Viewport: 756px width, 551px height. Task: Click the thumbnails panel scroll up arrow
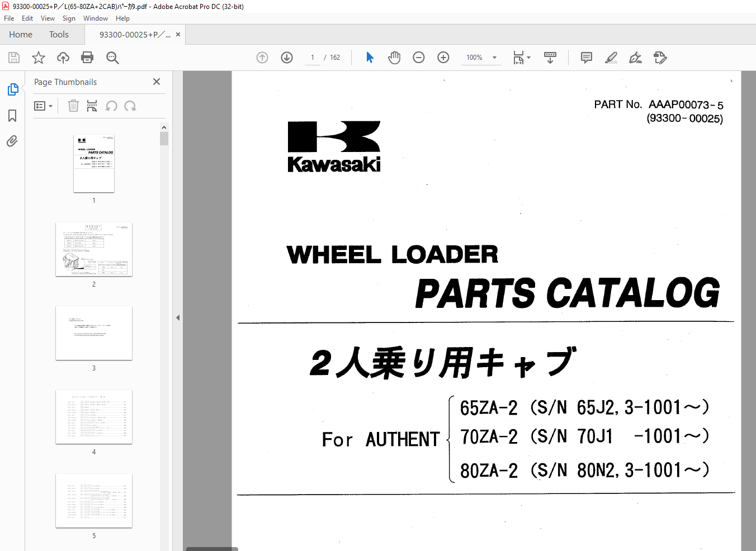tap(164, 127)
